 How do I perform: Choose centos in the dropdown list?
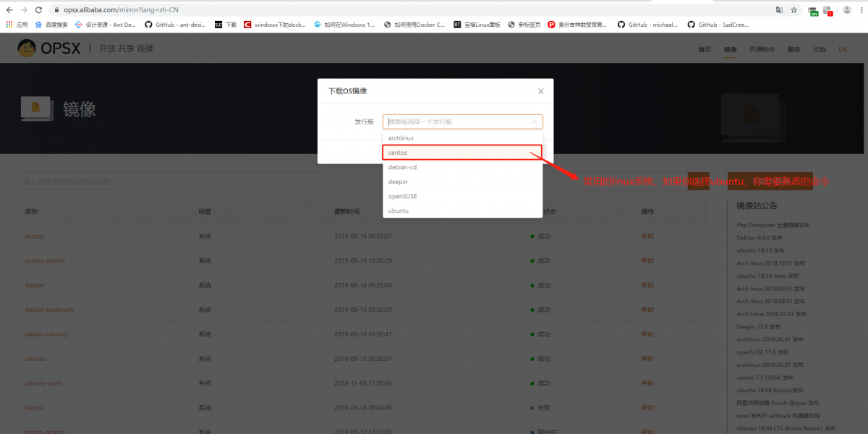pyautogui.click(x=463, y=153)
